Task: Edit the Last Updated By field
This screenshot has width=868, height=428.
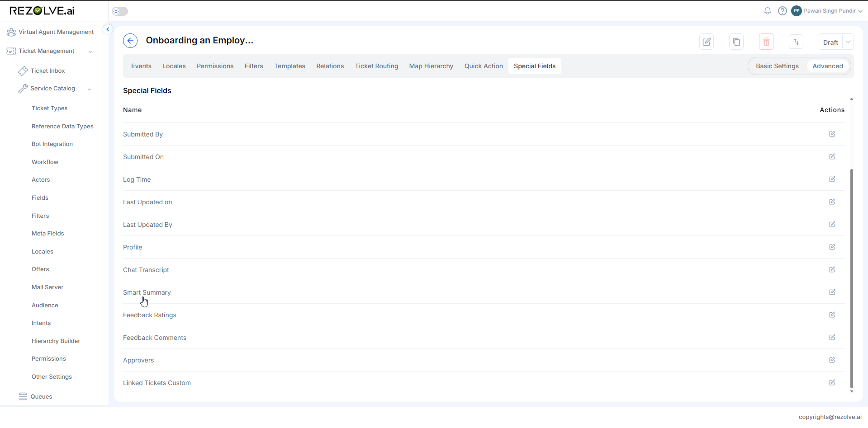Action: (832, 224)
